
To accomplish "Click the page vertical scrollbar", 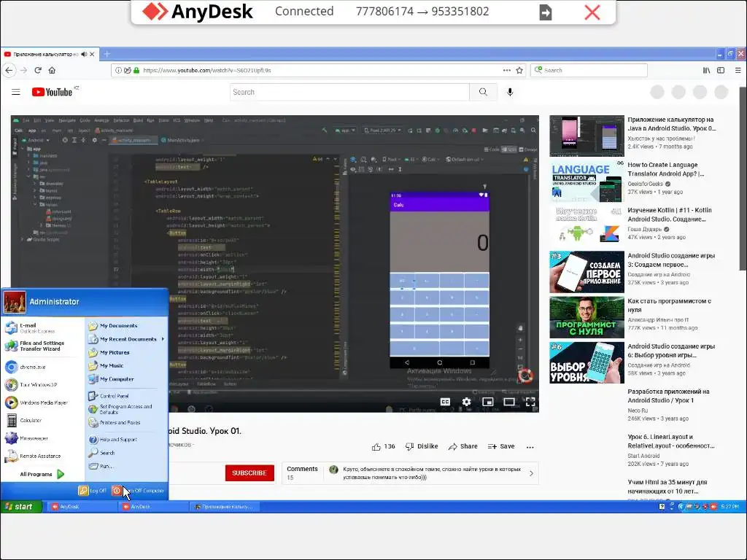I will click(x=743, y=178).
